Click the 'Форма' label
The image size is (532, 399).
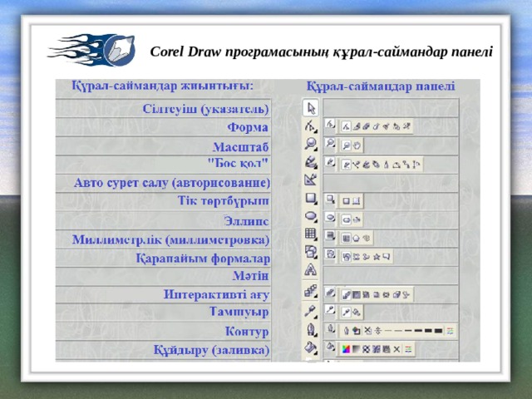point(248,127)
